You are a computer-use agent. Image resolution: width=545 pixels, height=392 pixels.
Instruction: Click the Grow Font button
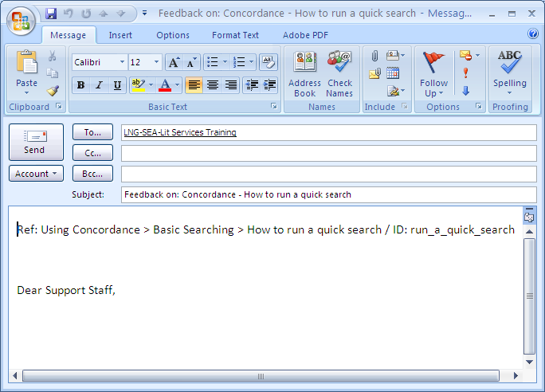(174, 62)
